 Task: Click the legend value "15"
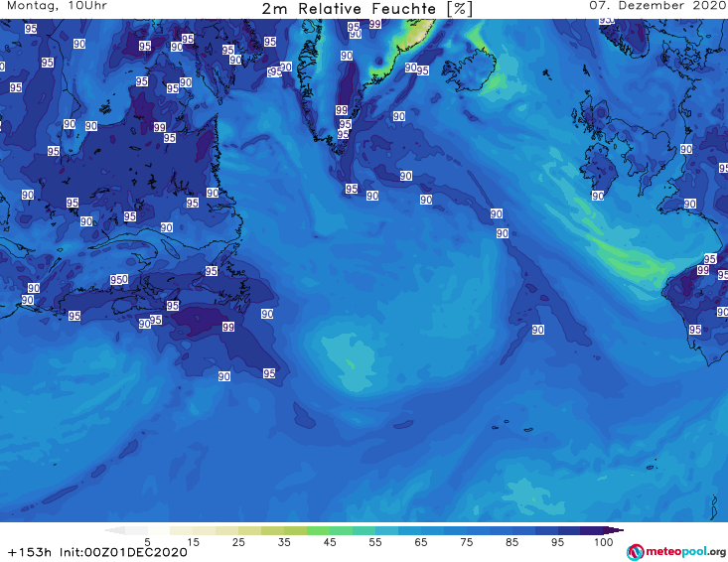(193, 542)
